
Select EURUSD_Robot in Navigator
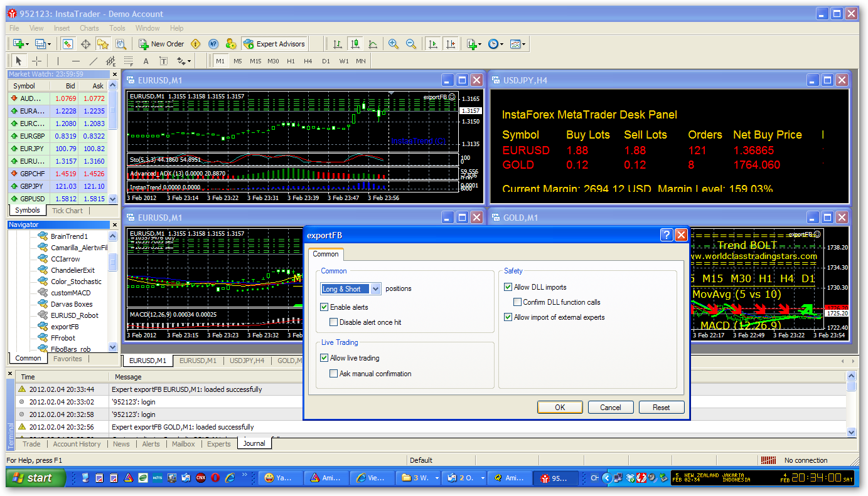[x=75, y=315]
